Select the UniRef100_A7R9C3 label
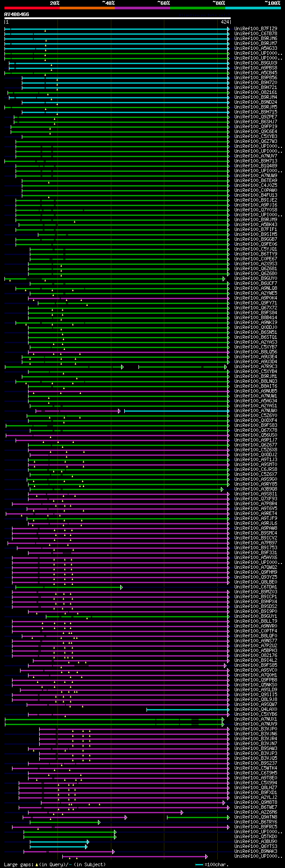 (256, 367)
